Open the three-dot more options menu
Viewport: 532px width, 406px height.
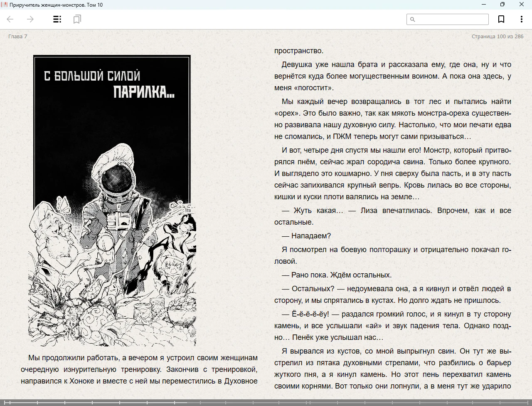tap(521, 19)
